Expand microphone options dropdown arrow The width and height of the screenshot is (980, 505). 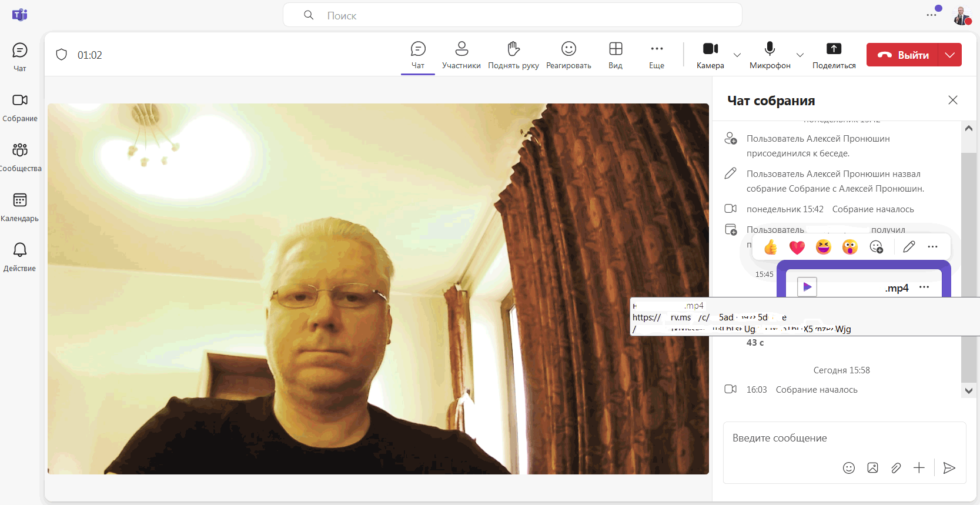(800, 55)
